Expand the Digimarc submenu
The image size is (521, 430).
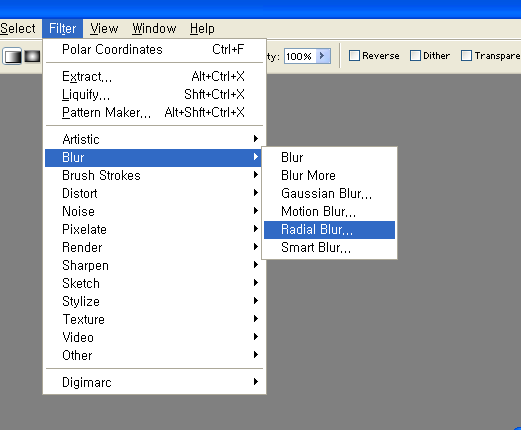(154, 382)
